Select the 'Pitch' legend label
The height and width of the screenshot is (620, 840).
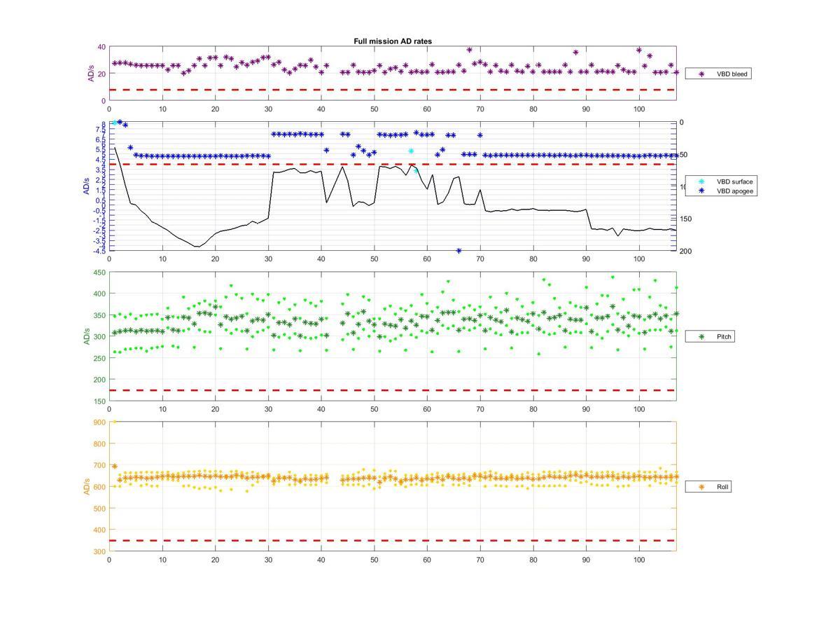724,337
